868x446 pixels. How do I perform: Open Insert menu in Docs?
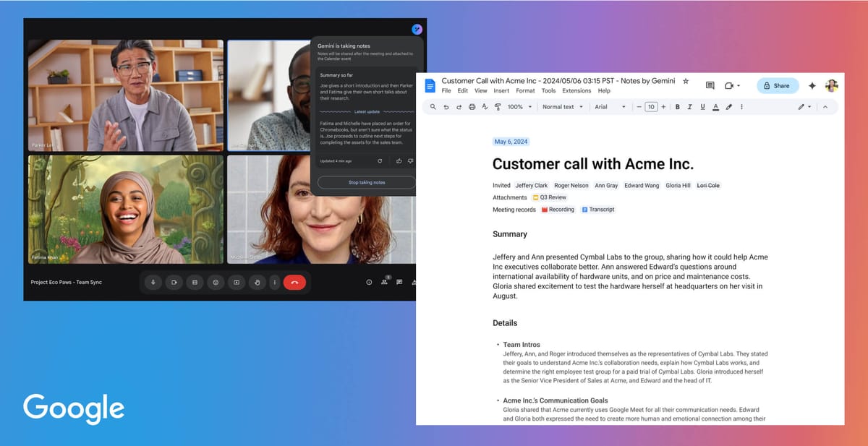click(x=501, y=91)
